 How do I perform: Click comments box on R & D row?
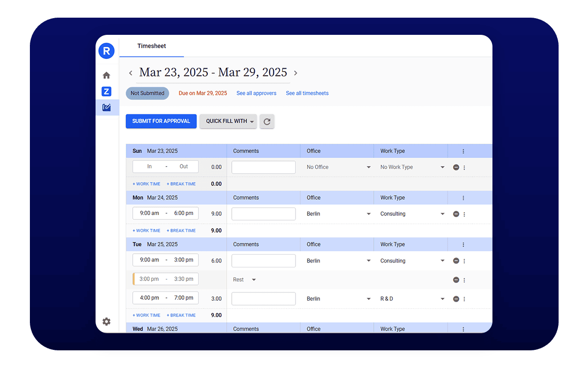coord(264,299)
